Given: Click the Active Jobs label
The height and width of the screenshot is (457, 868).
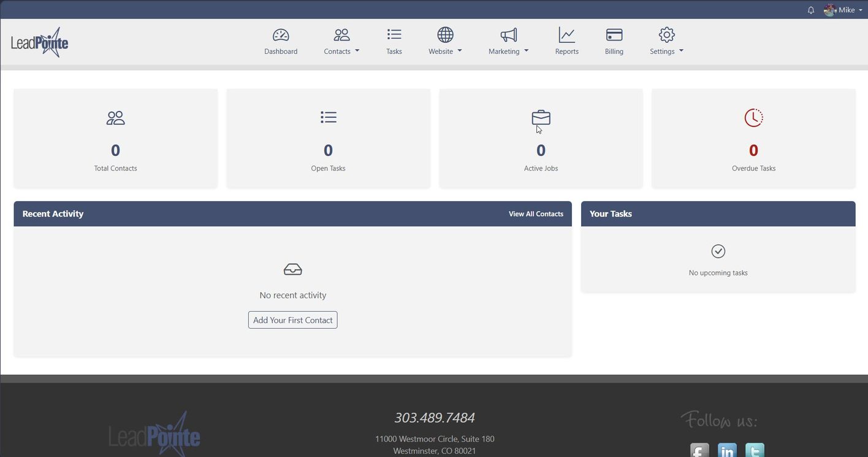Looking at the screenshot, I should coord(541,168).
